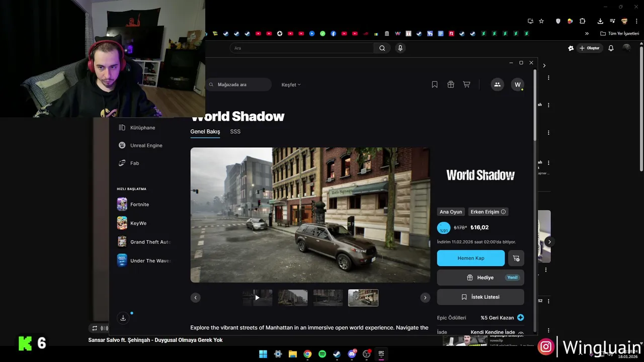Click the discounted price ₺16,02
The width and height of the screenshot is (644, 362).
(x=479, y=227)
